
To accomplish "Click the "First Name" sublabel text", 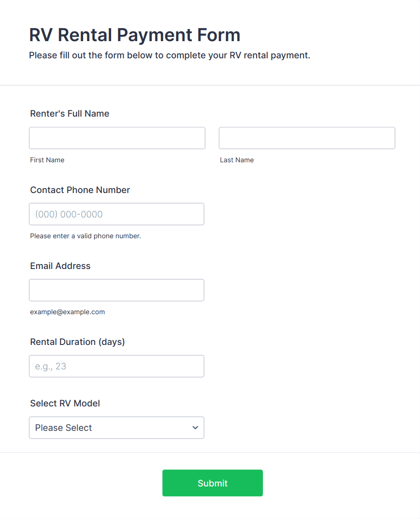I will (x=47, y=160).
